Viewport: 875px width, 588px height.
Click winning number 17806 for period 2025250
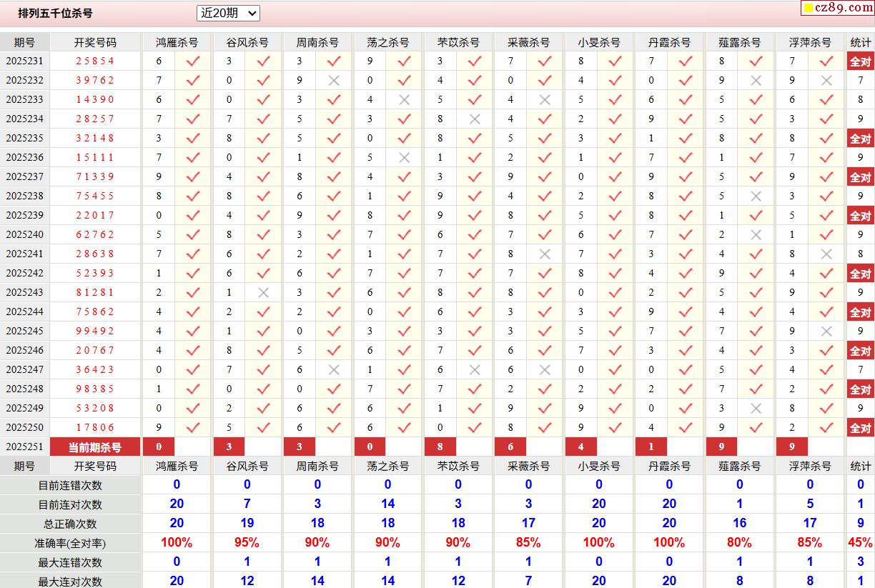click(95, 428)
